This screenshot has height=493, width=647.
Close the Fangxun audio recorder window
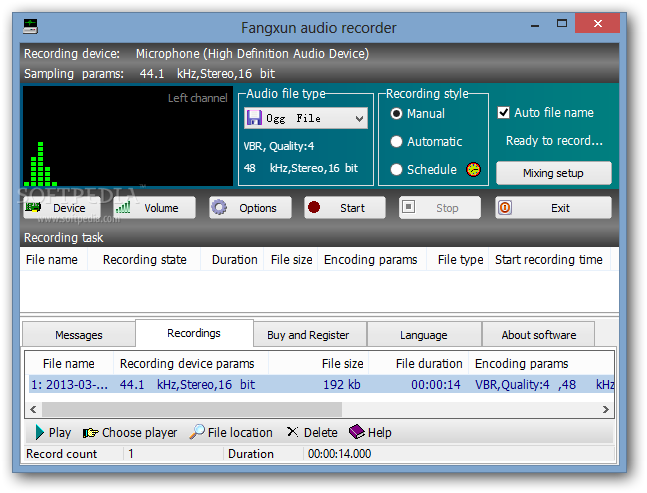click(x=597, y=24)
